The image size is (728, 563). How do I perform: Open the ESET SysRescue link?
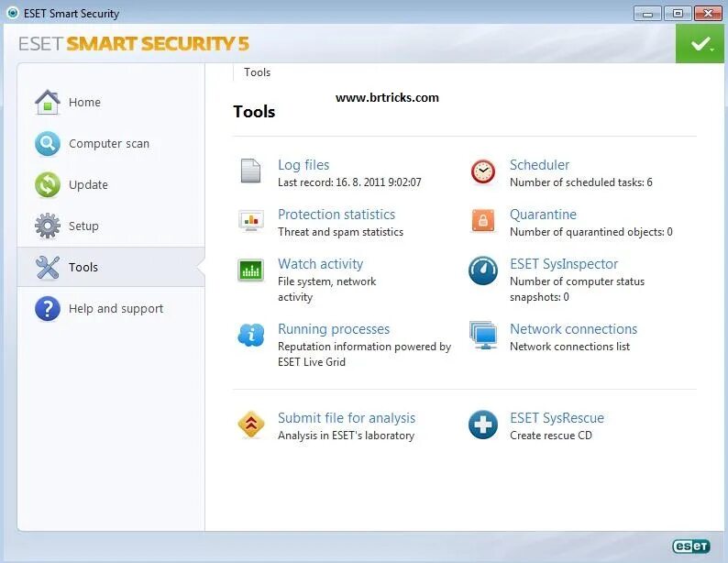[557, 418]
